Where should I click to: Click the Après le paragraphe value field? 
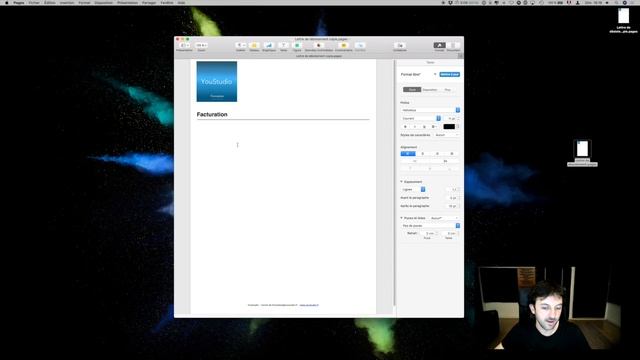pyautogui.click(x=452, y=206)
